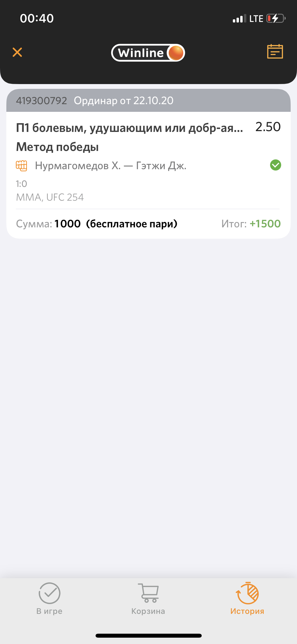The height and width of the screenshot is (644, 297).
Task: Close the bet history with orange X
Action: [x=17, y=52]
